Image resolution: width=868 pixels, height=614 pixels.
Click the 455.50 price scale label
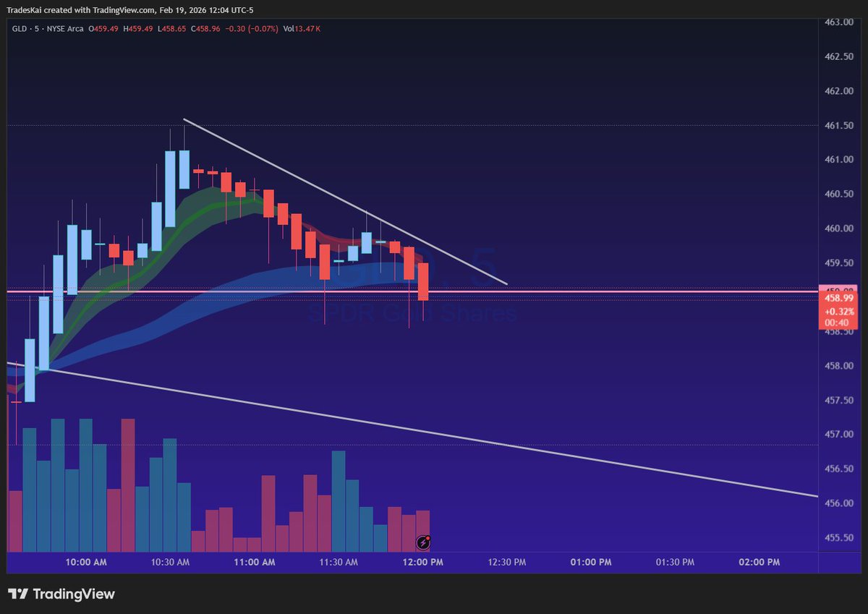(x=840, y=537)
